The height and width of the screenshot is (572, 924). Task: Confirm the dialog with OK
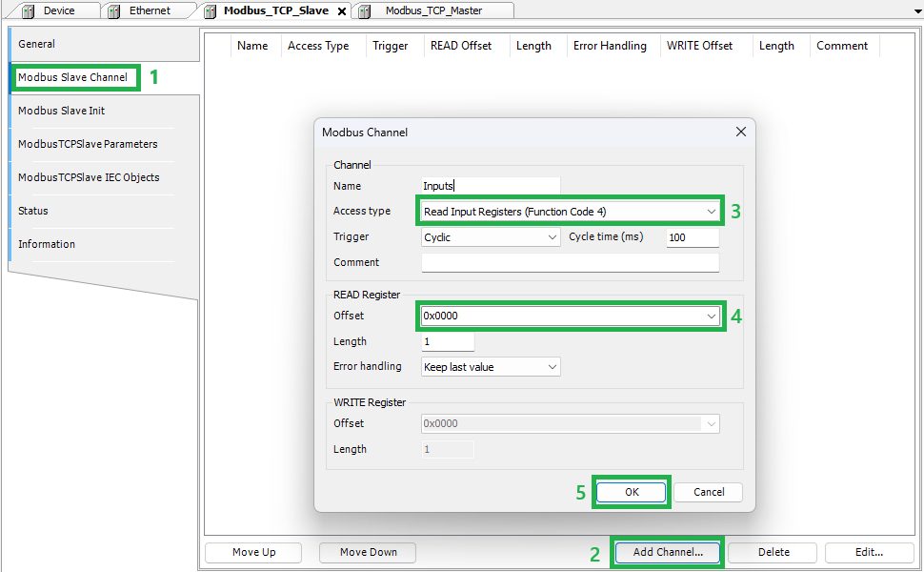(x=632, y=492)
